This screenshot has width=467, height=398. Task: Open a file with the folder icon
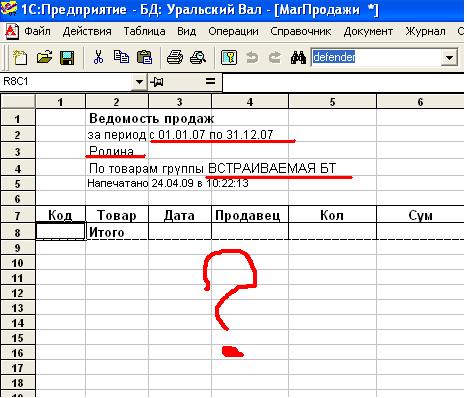point(44,57)
